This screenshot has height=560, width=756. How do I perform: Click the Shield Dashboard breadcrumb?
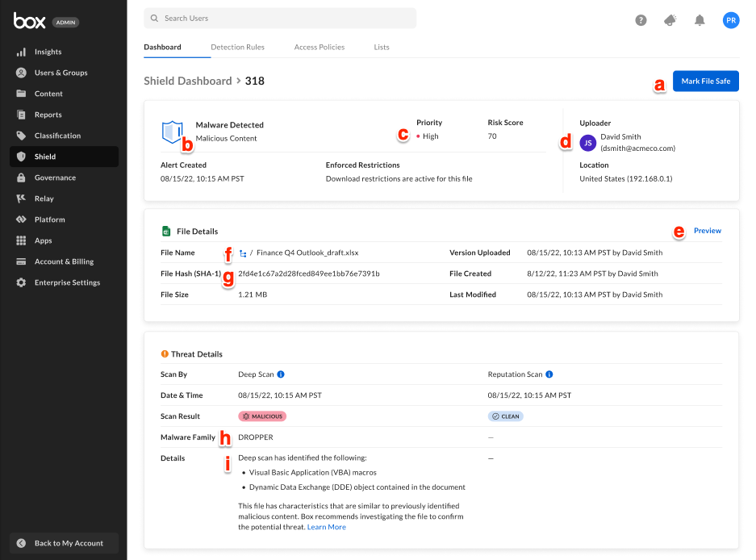tap(187, 81)
